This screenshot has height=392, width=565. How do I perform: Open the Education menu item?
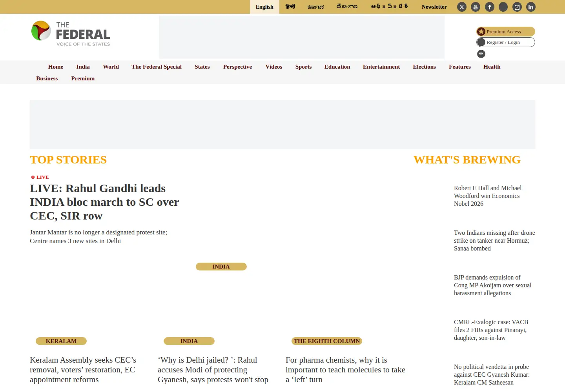point(337,67)
